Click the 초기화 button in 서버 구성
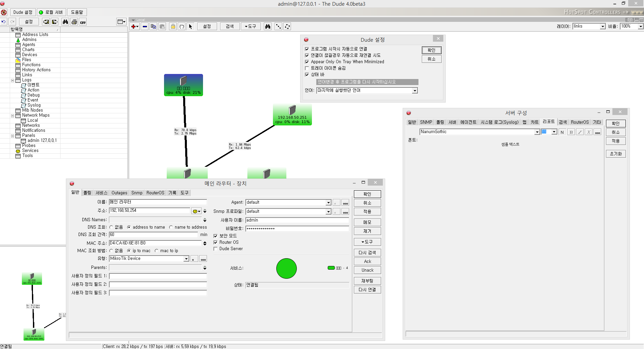Screen dimensions: 644x349 (616, 154)
